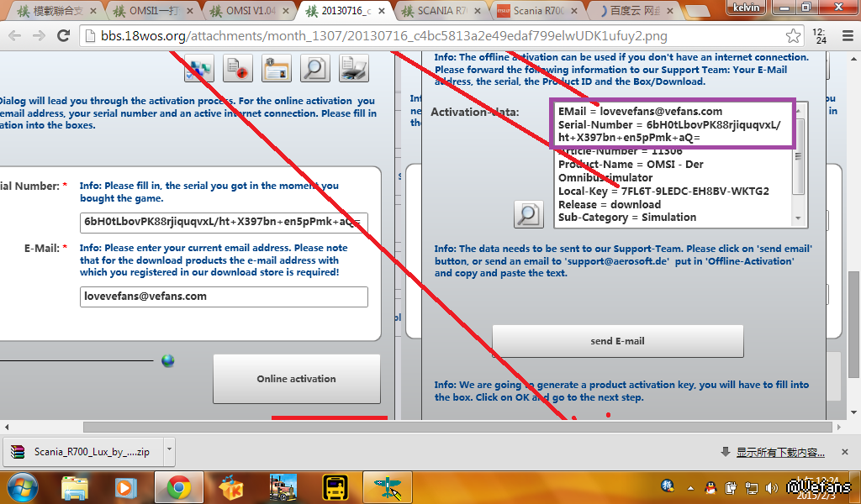Image resolution: width=861 pixels, height=504 pixels.
Task: Bookmark this page with the star
Action: pyautogui.click(x=793, y=36)
